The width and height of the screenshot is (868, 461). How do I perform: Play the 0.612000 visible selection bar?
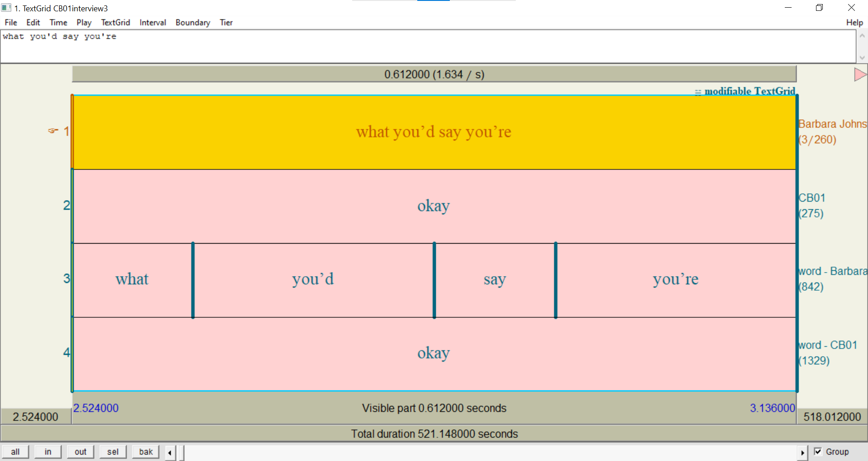[x=434, y=74]
